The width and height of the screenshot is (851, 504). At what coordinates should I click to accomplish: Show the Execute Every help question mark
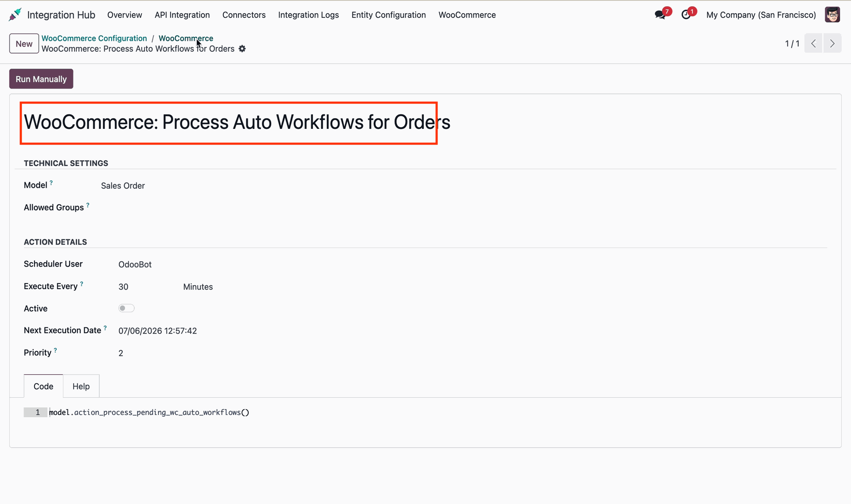click(82, 284)
